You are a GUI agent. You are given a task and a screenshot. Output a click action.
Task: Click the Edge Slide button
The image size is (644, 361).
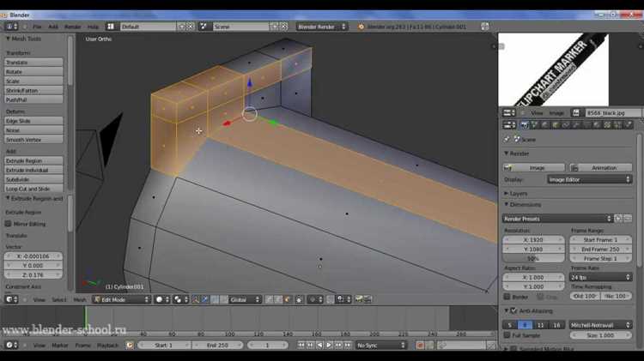point(33,121)
